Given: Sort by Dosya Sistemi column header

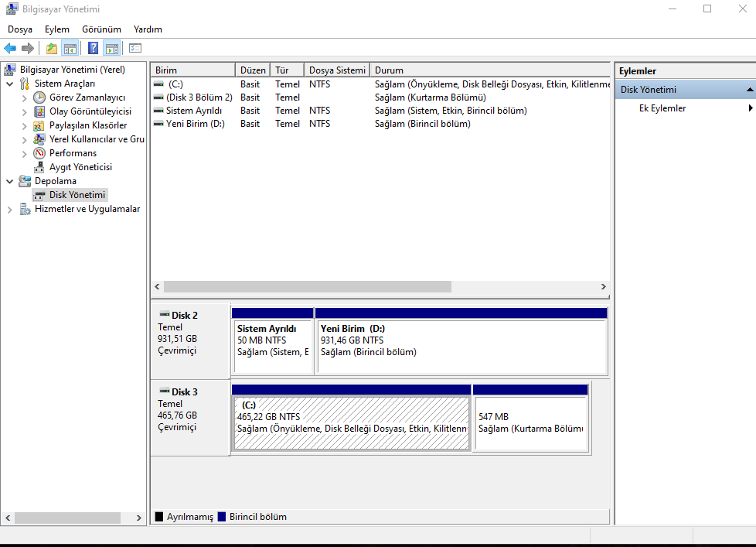Looking at the screenshot, I should click(337, 70).
